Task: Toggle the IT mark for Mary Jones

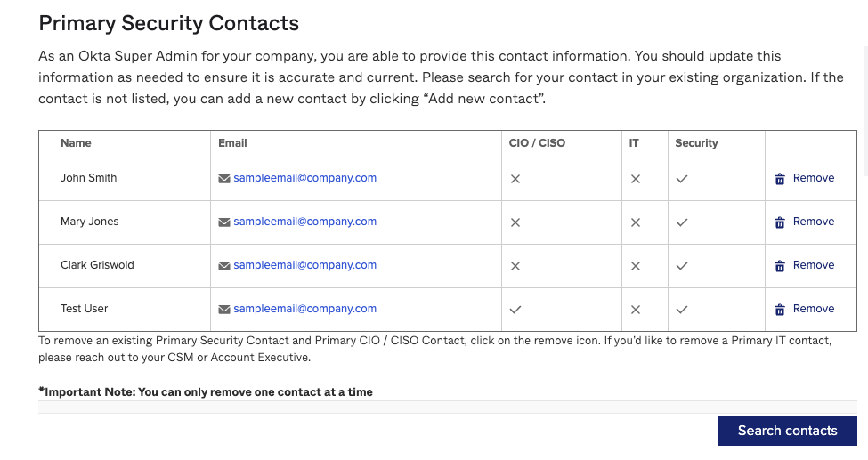Action: (636, 222)
